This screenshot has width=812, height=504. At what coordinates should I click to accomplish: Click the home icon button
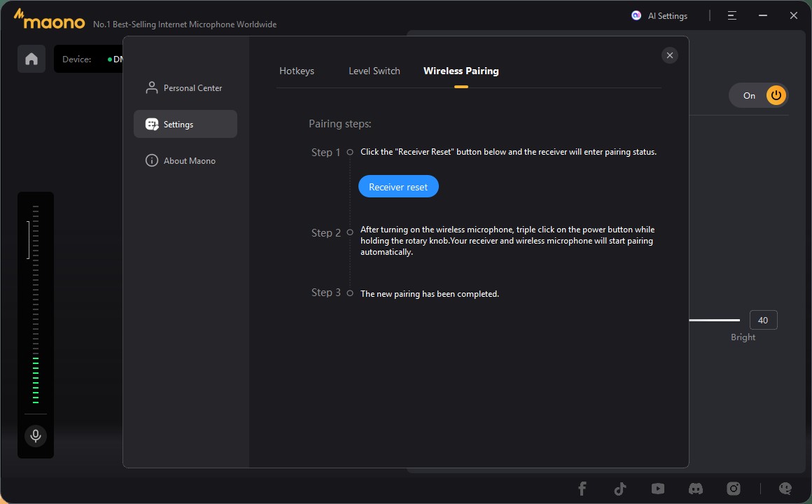(x=31, y=59)
